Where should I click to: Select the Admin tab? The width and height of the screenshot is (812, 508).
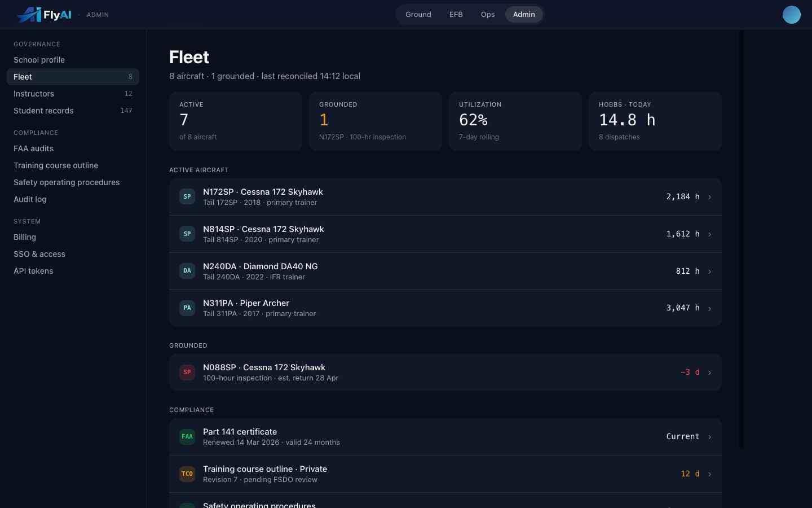point(524,15)
